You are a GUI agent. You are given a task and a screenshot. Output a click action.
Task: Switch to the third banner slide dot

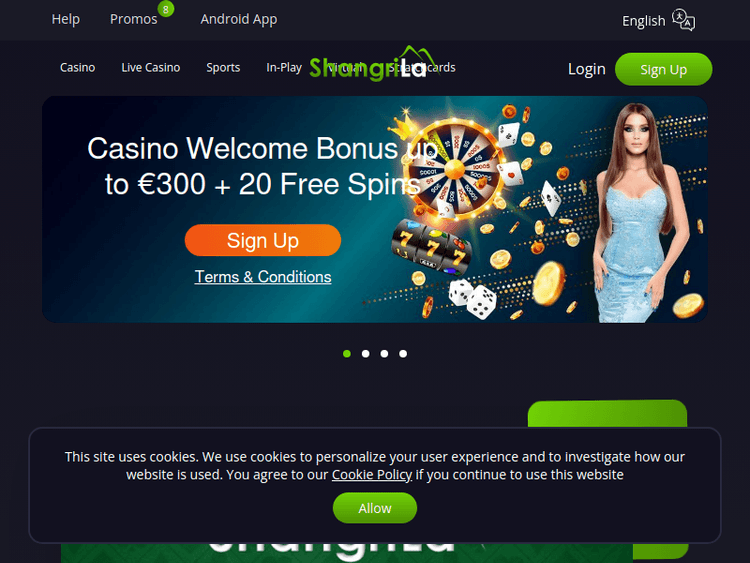[384, 353]
